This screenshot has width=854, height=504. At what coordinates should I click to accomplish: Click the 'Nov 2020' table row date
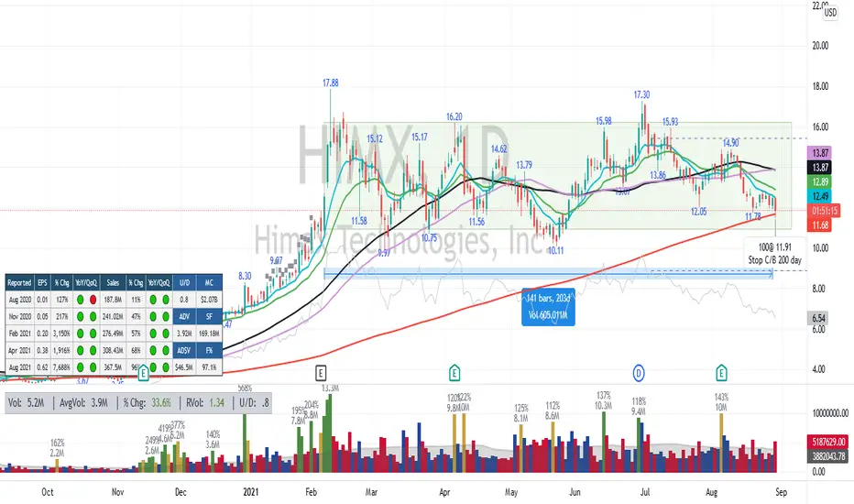click(19, 316)
